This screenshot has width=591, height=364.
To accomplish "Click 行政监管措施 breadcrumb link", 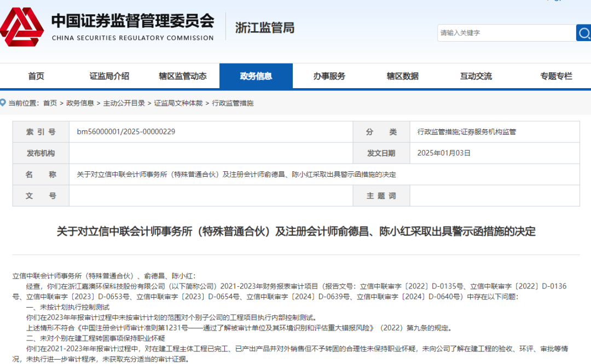I will pyautogui.click(x=233, y=103).
